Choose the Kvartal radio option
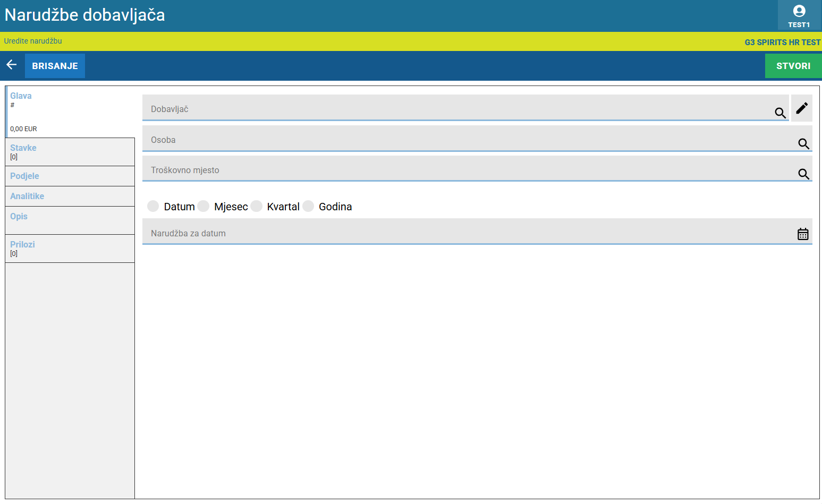Image resolution: width=822 pixels, height=504 pixels. (x=257, y=206)
